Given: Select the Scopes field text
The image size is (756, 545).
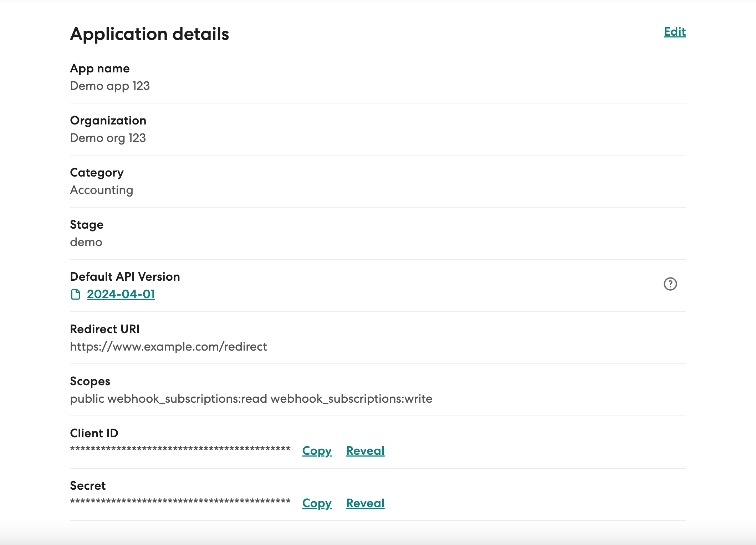Looking at the screenshot, I should (251, 399).
